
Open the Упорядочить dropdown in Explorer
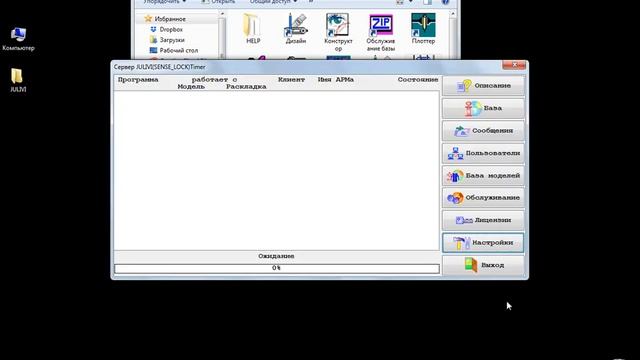[164, 2]
